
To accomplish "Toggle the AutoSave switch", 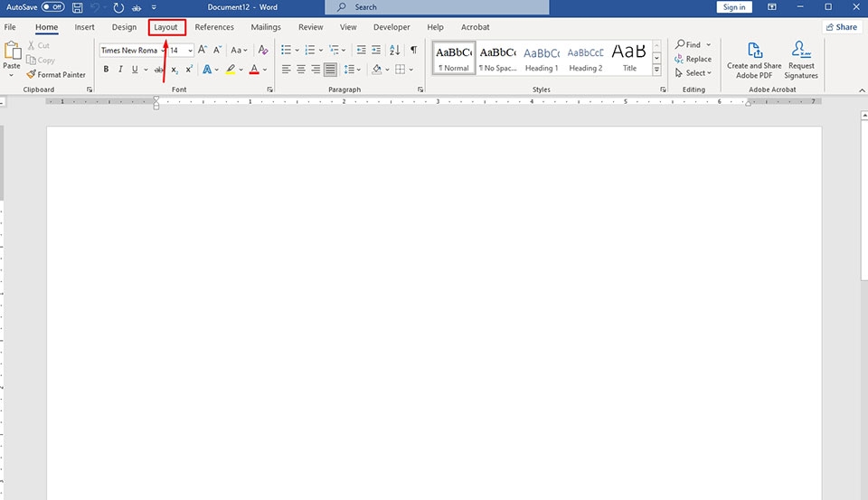I will tap(53, 7).
